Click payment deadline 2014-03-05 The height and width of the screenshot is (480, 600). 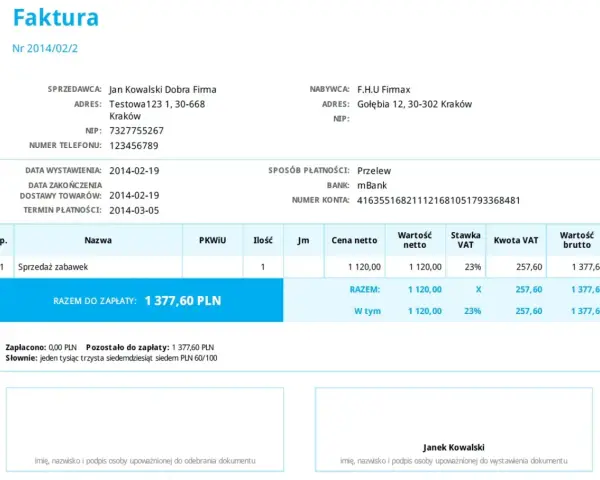[134, 210]
